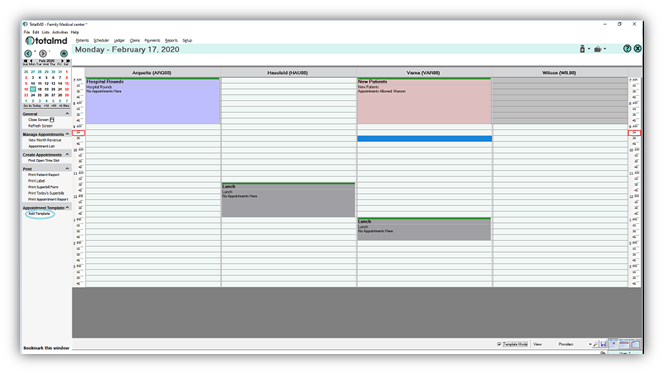Viewport: 664px width, 374px height.
Task: Collapse the General section
Action: (67, 114)
